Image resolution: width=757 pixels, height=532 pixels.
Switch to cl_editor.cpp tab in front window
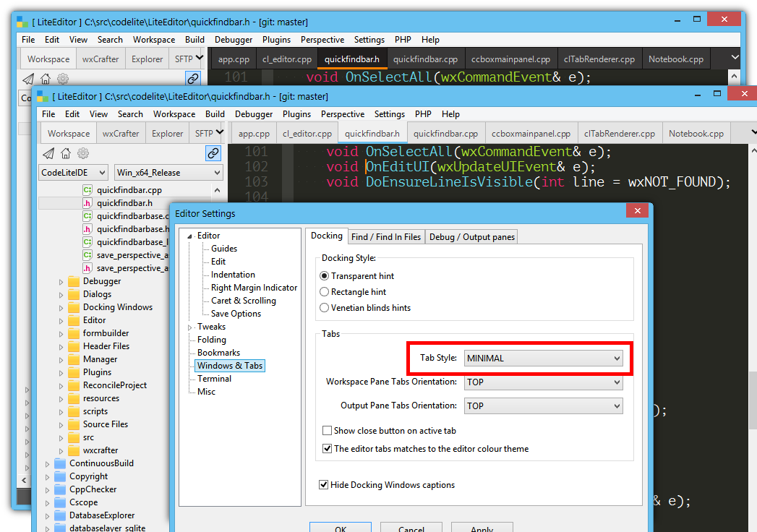coord(307,134)
